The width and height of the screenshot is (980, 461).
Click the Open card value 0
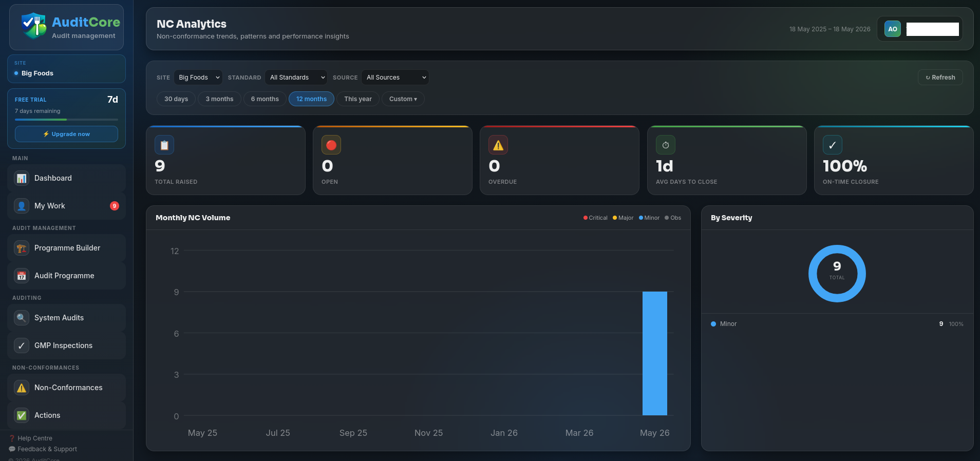click(x=327, y=166)
